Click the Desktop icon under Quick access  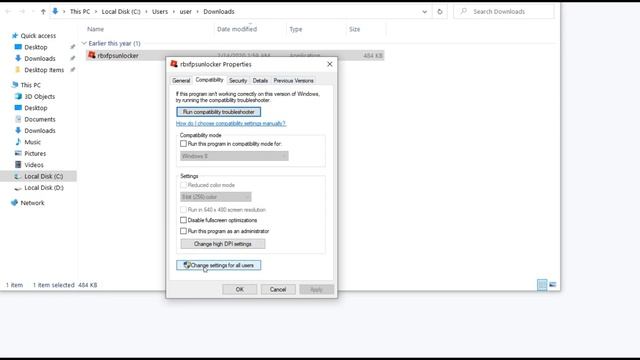(x=18, y=47)
